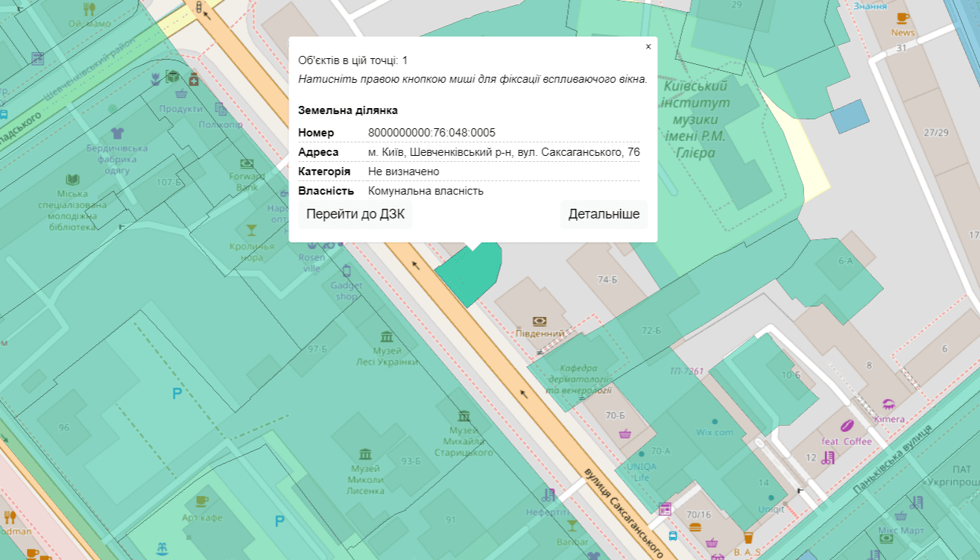Click the News cafe cup icon
980x560 pixels.
click(x=902, y=18)
